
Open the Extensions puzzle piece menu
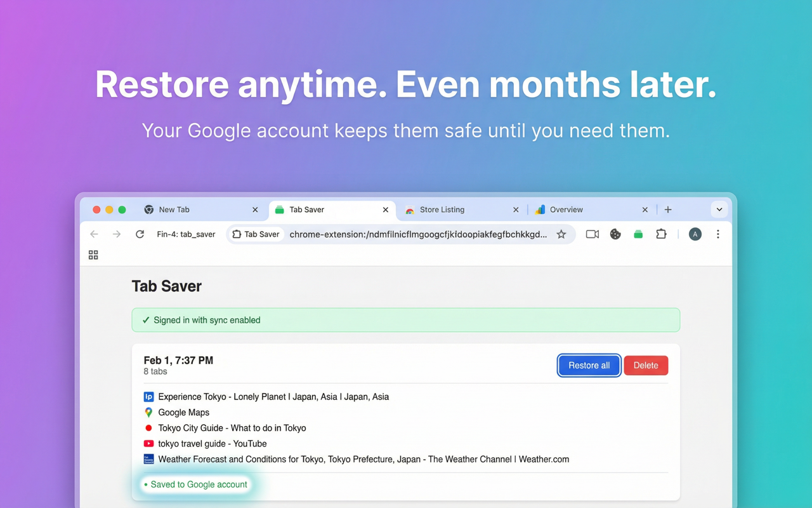(x=661, y=234)
